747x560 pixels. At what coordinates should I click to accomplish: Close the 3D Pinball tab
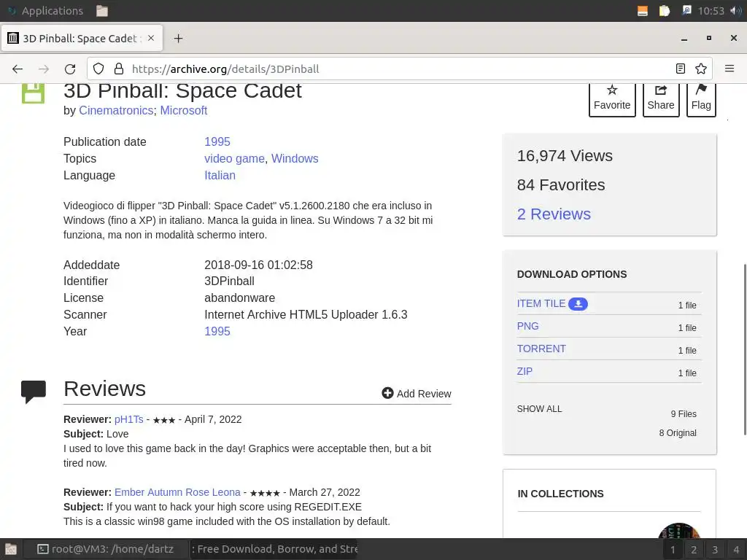[x=151, y=38]
